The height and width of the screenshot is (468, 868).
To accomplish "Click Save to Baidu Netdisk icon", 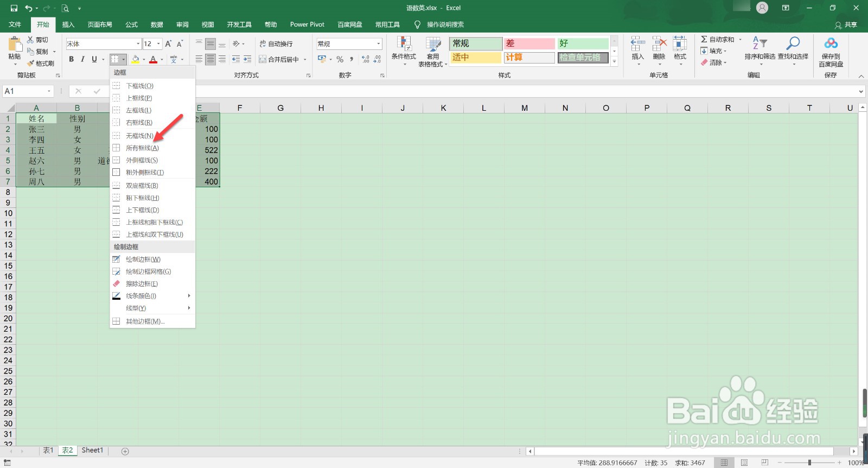I will 831,43.
